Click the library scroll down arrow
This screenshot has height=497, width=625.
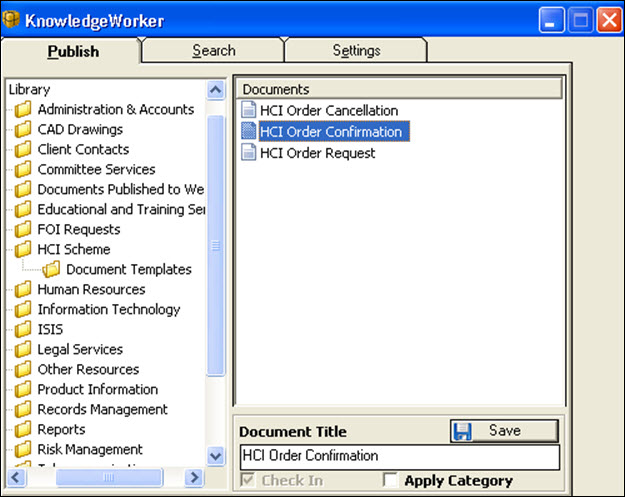pos(216,456)
